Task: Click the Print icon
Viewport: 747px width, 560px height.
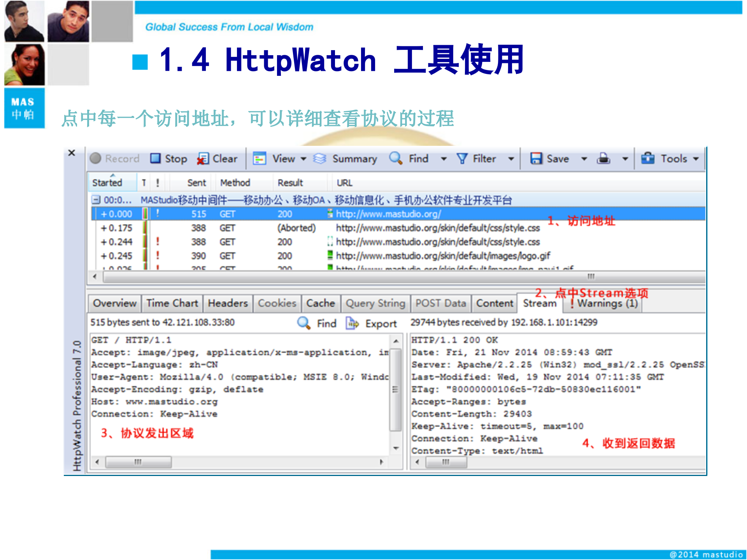Action: pos(603,158)
